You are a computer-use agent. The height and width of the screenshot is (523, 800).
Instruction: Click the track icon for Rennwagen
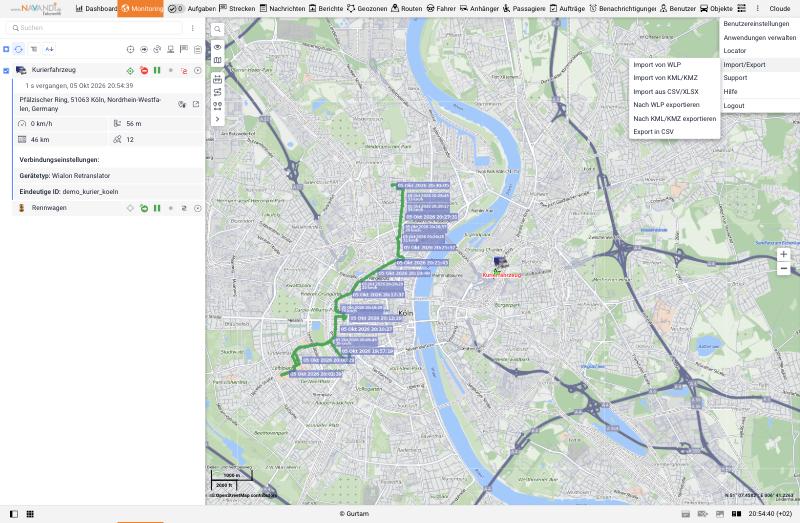(x=184, y=208)
